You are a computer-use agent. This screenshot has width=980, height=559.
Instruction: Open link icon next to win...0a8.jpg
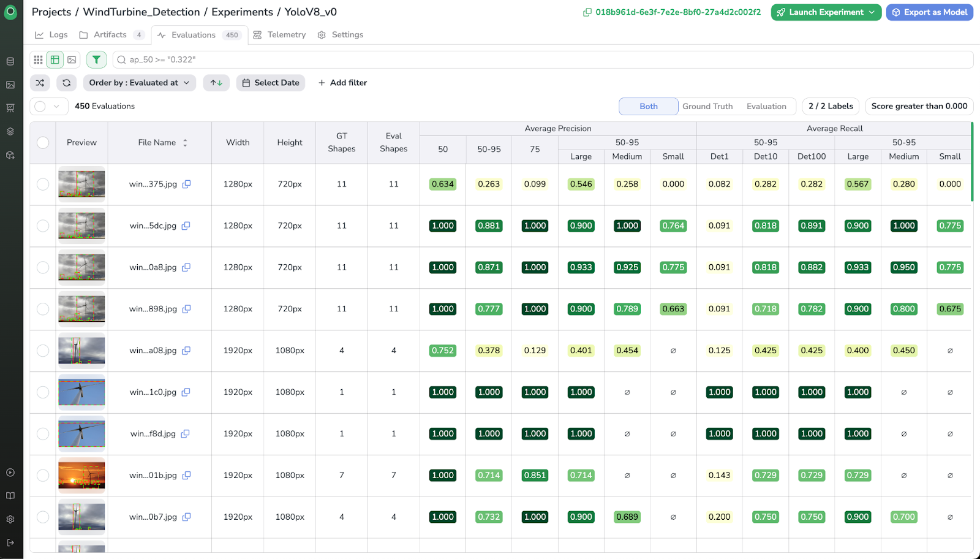coord(186,267)
